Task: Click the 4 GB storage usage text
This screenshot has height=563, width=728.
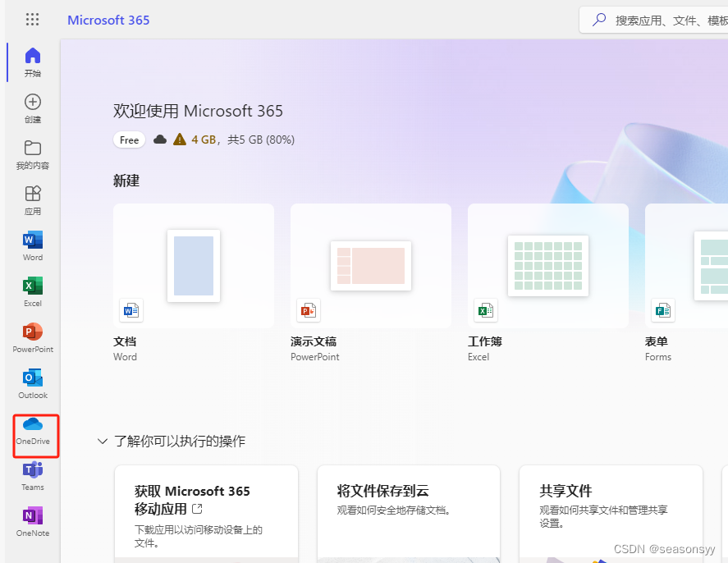Action: (204, 140)
